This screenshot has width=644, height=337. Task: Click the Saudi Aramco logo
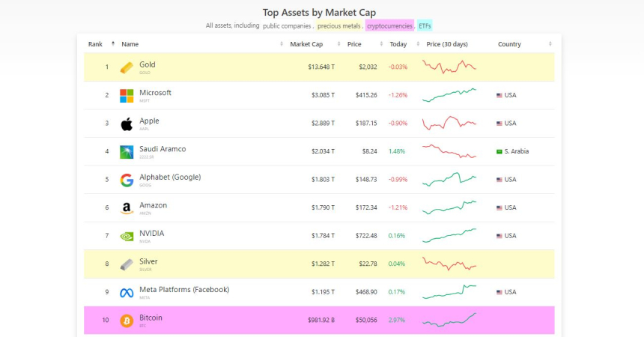tap(127, 152)
